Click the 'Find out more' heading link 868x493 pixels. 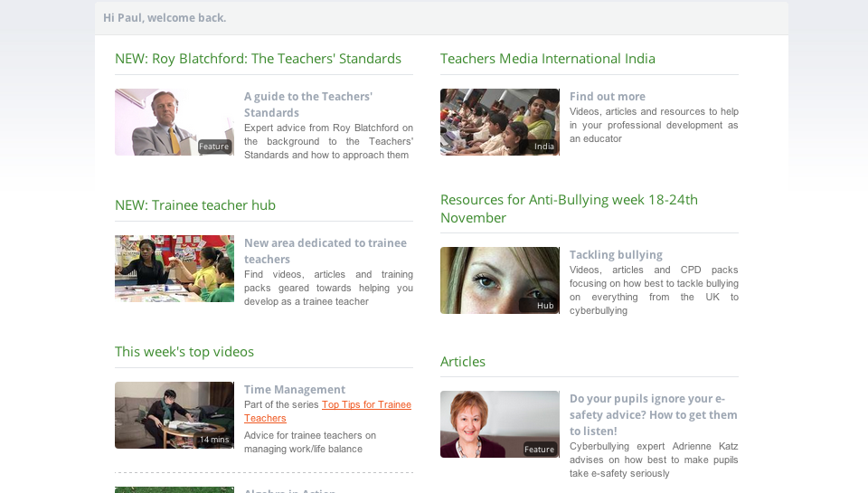coord(608,97)
